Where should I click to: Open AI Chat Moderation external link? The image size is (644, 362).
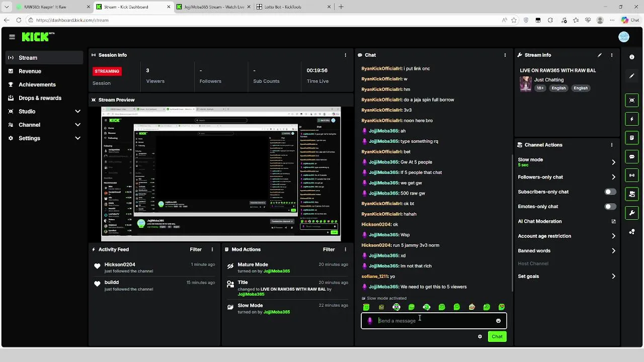click(x=613, y=221)
